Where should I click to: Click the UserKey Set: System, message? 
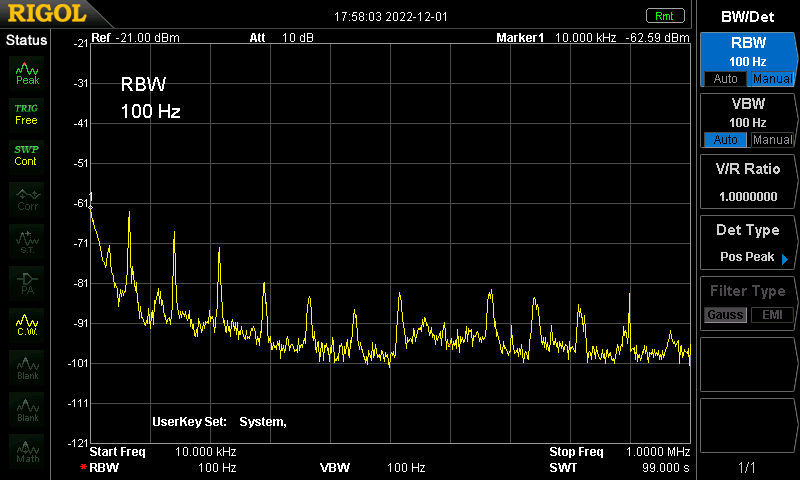coord(219,422)
